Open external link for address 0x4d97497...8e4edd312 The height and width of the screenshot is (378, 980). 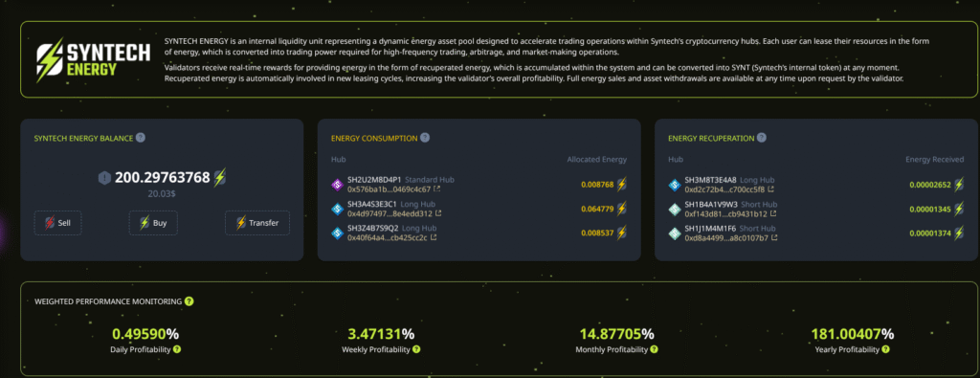(438, 213)
